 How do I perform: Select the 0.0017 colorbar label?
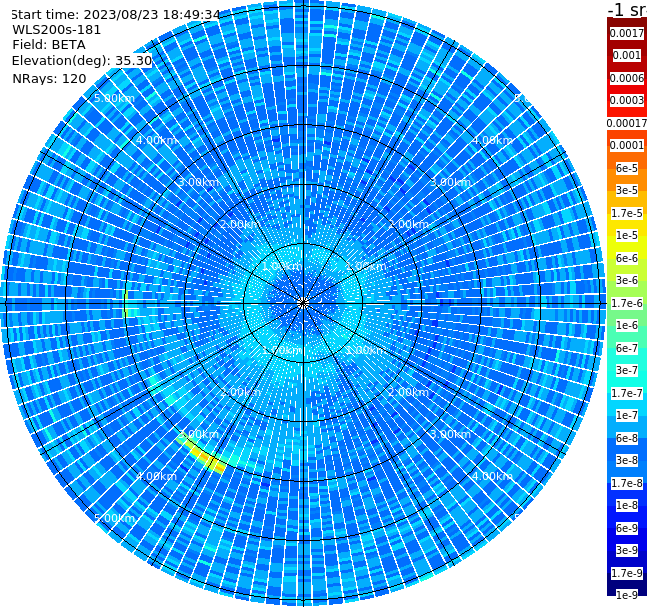click(x=627, y=33)
